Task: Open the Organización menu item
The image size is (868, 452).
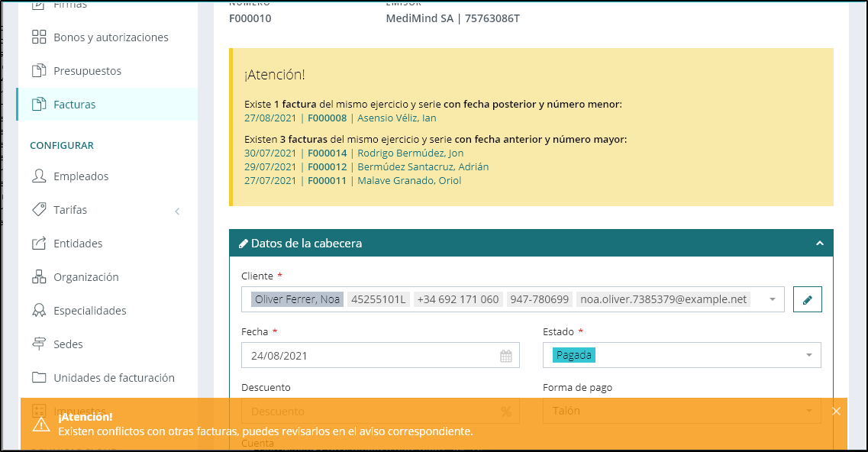Action: pos(86,277)
